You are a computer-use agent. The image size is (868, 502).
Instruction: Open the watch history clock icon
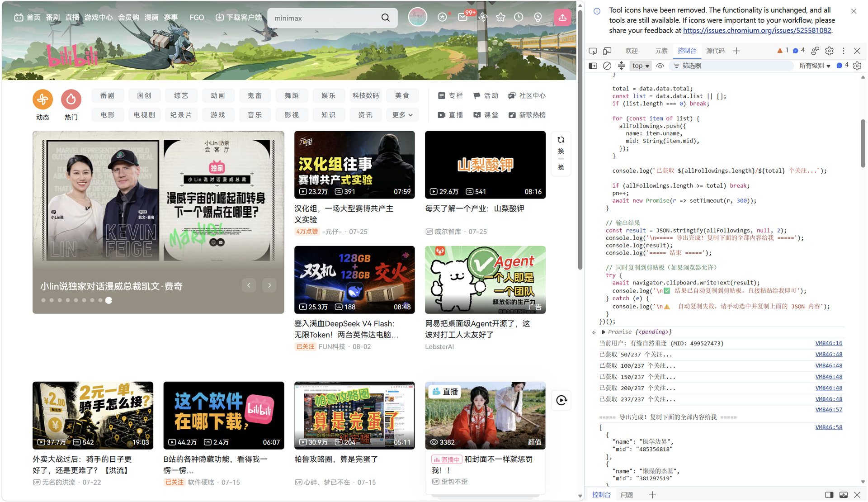click(x=519, y=17)
